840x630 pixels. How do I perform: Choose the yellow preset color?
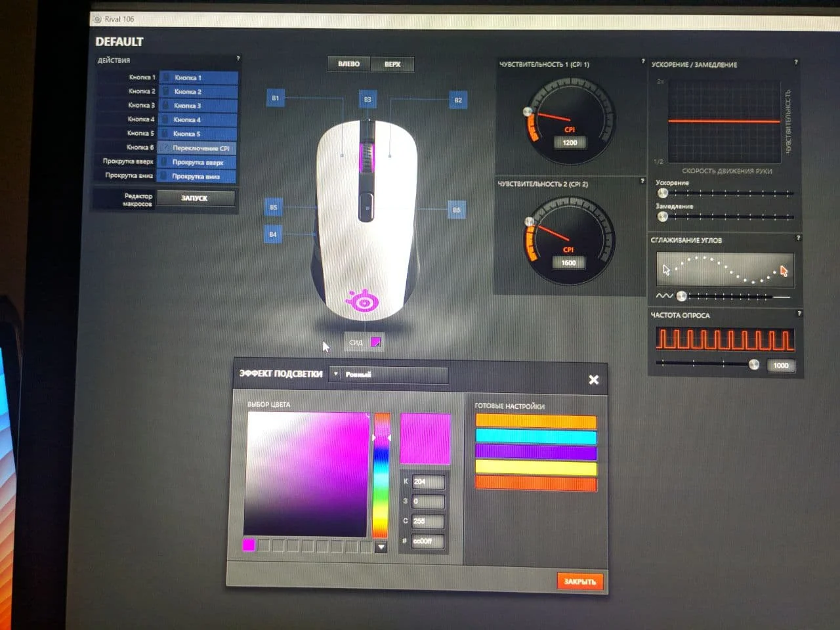535,469
